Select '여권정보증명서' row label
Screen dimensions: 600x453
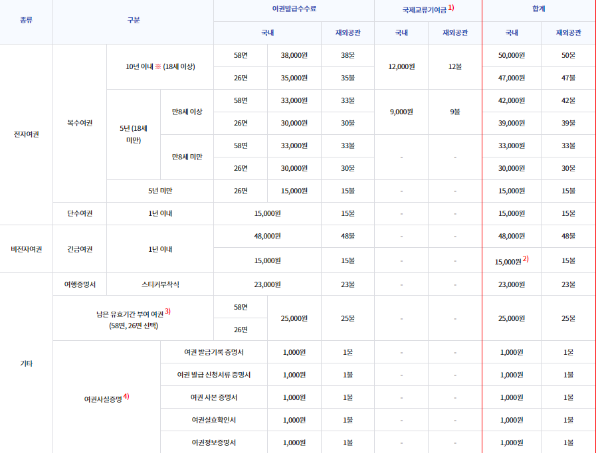pos(214,443)
